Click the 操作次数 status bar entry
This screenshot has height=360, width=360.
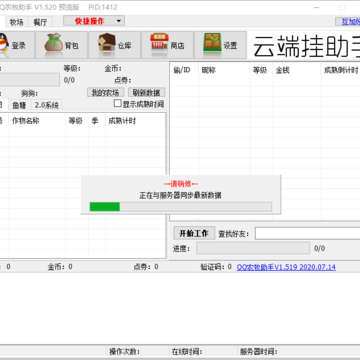(x=124, y=352)
